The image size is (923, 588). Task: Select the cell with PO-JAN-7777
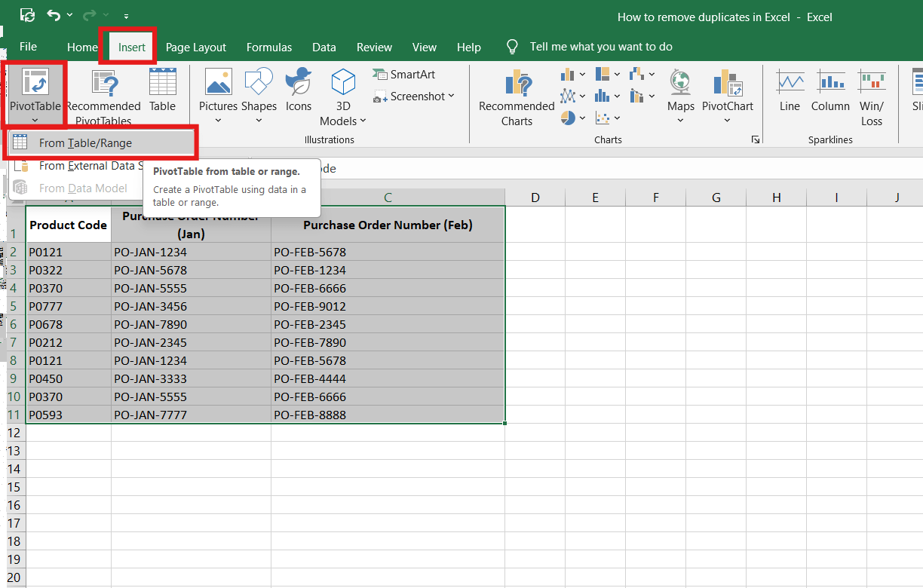(192, 415)
